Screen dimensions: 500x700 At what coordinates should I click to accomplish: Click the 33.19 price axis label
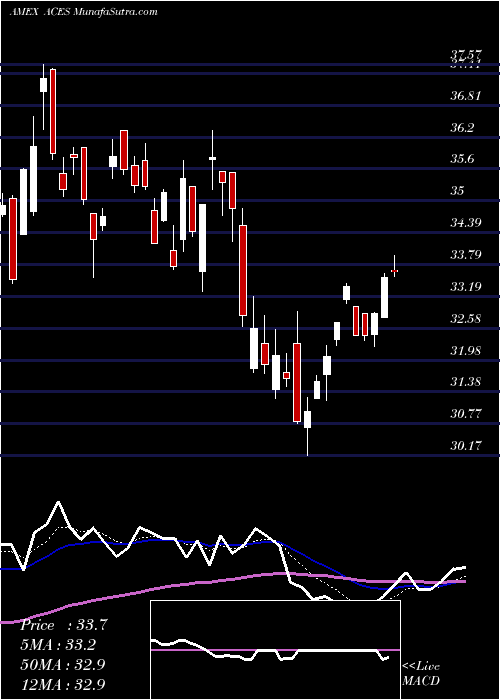click(x=466, y=286)
